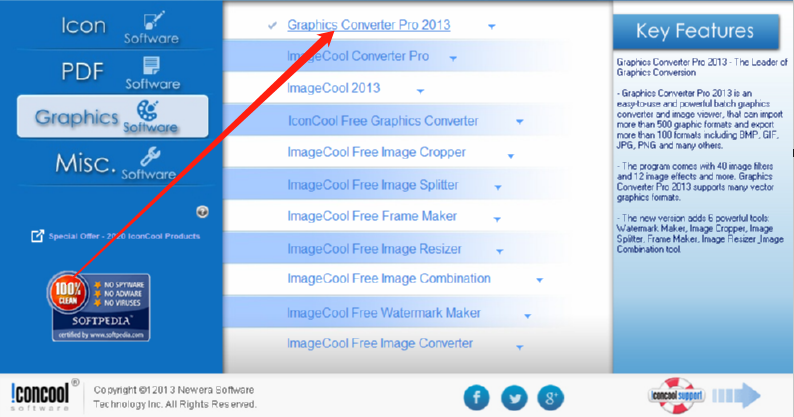Open the Misc. Software category
This screenshot has height=417, width=794.
click(x=116, y=163)
